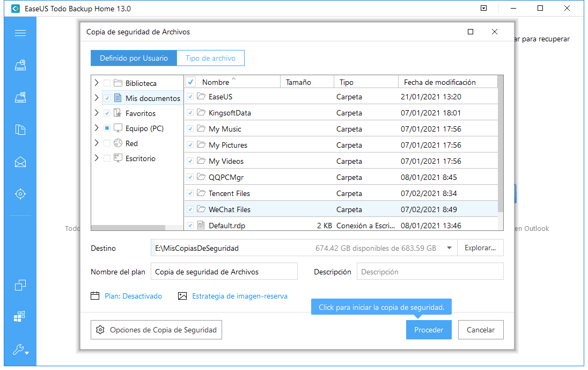Click the Tamaño column header
The width and height of the screenshot is (588, 370).
point(307,82)
